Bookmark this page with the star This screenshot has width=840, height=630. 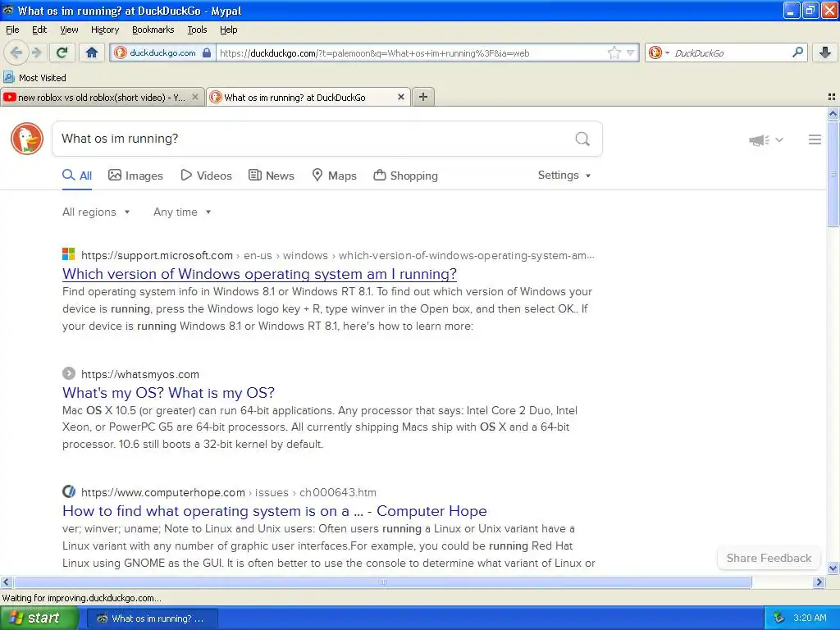click(614, 52)
